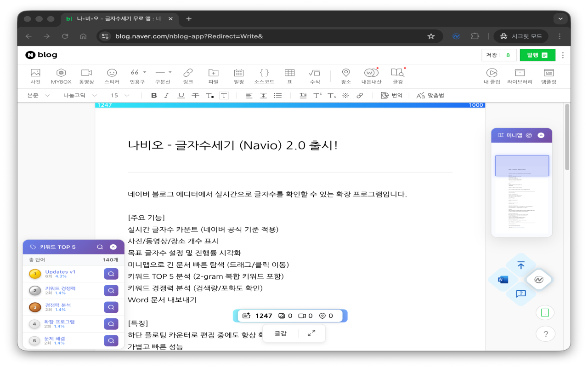588x368 pixels.
Task: Toggle bullet list formatting
Action: pyautogui.click(x=277, y=95)
